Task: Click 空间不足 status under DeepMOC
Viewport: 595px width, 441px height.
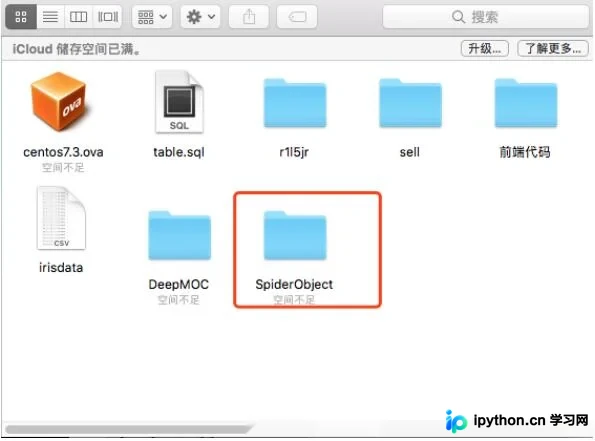Action: coord(179,300)
